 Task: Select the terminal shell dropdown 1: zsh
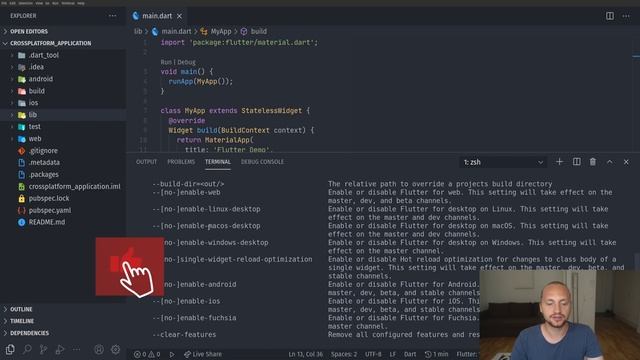(503, 162)
